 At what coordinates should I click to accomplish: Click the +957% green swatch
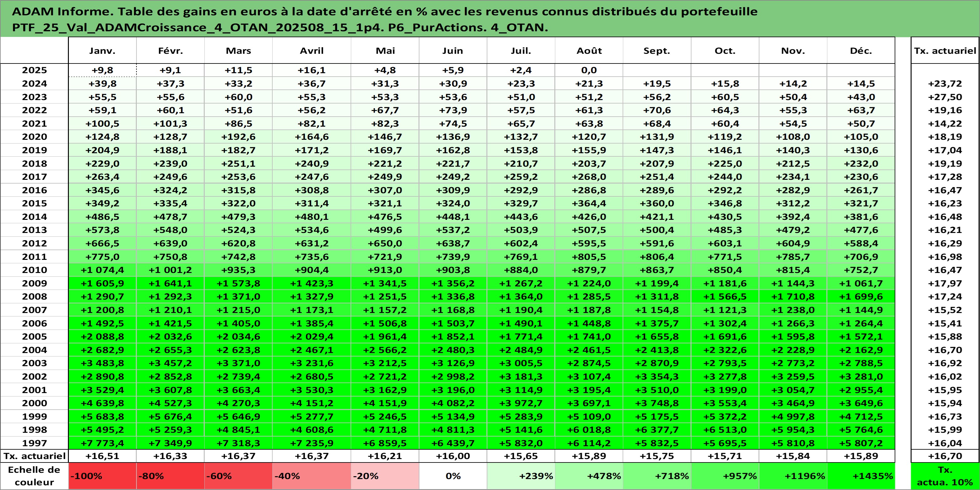click(x=725, y=476)
